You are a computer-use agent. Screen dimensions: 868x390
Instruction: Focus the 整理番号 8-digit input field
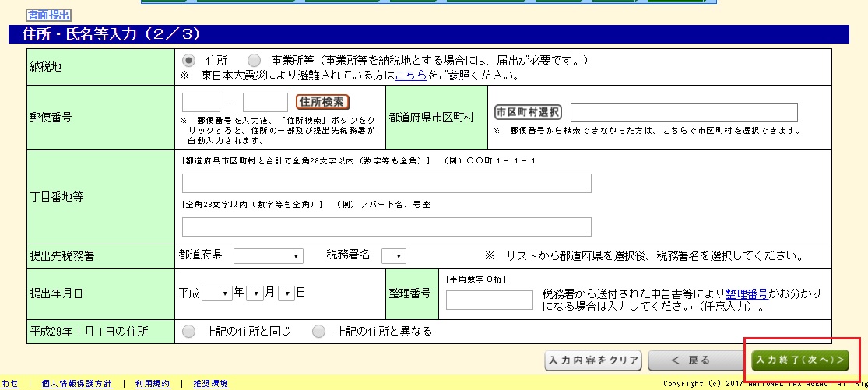(490, 300)
